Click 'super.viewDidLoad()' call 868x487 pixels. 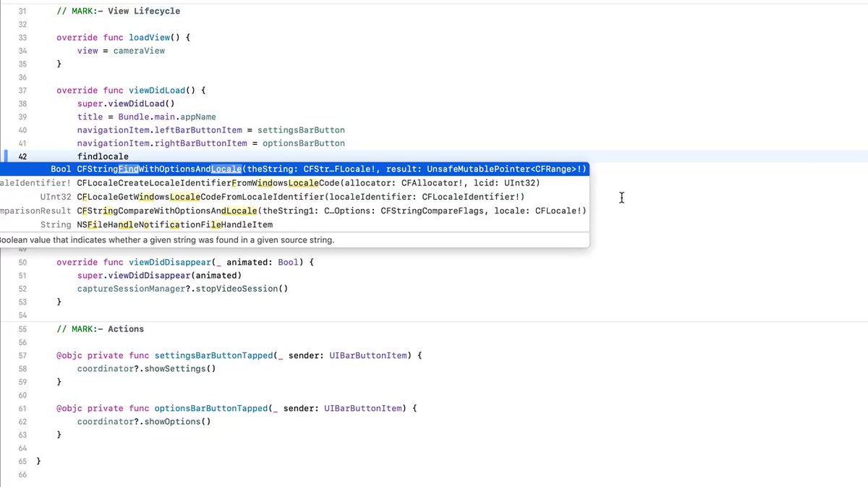click(x=126, y=103)
